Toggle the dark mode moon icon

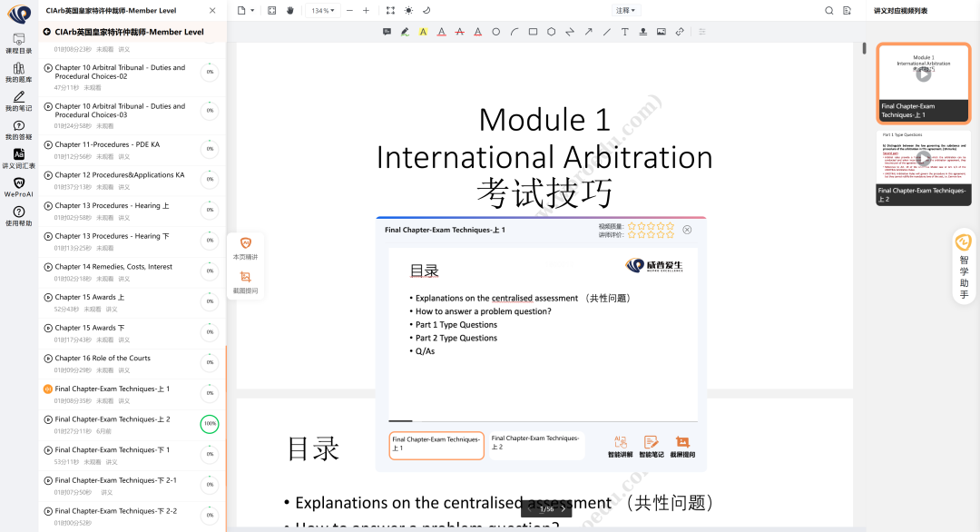[x=427, y=11]
